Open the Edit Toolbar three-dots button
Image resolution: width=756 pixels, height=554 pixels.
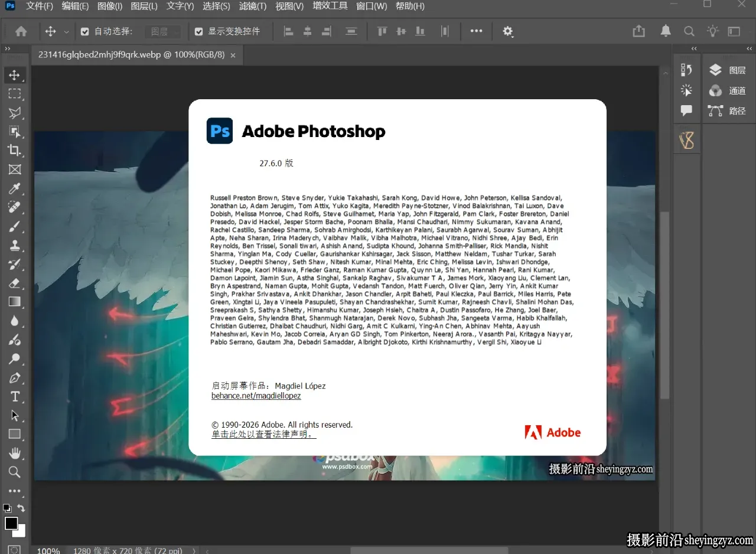click(x=15, y=491)
